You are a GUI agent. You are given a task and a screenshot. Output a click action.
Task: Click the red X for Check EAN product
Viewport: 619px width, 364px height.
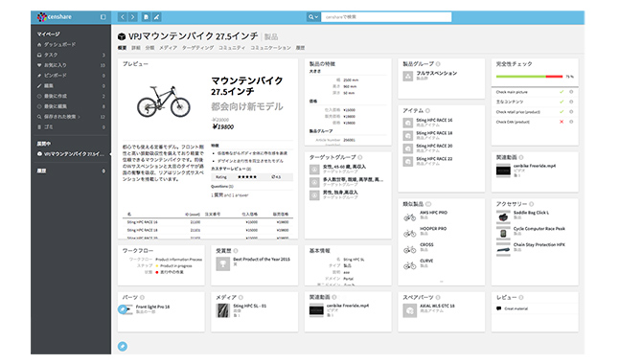click(562, 122)
